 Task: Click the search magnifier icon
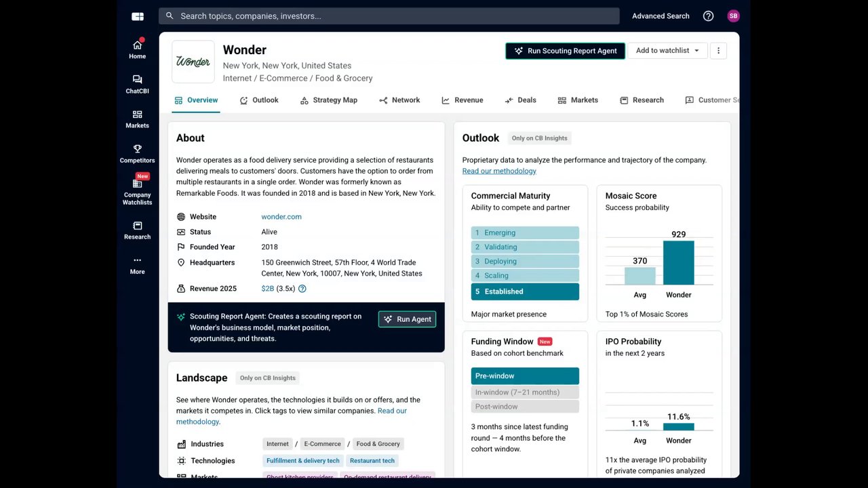click(x=170, y=16)
